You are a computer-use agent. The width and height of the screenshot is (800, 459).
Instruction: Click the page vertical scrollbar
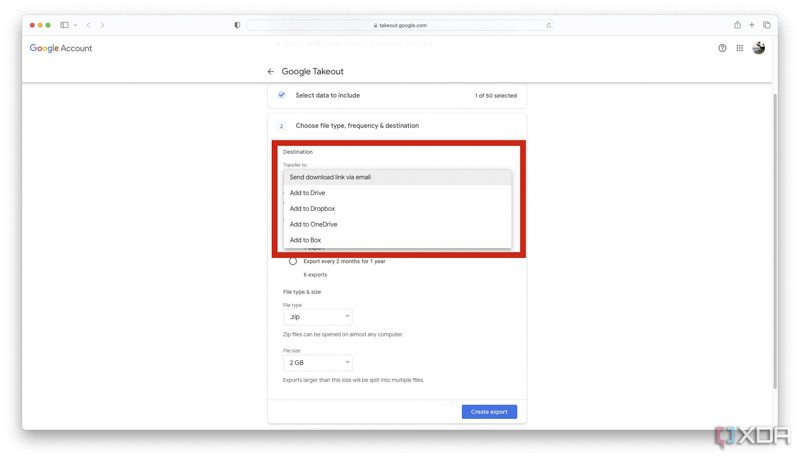tap(775, 240)
